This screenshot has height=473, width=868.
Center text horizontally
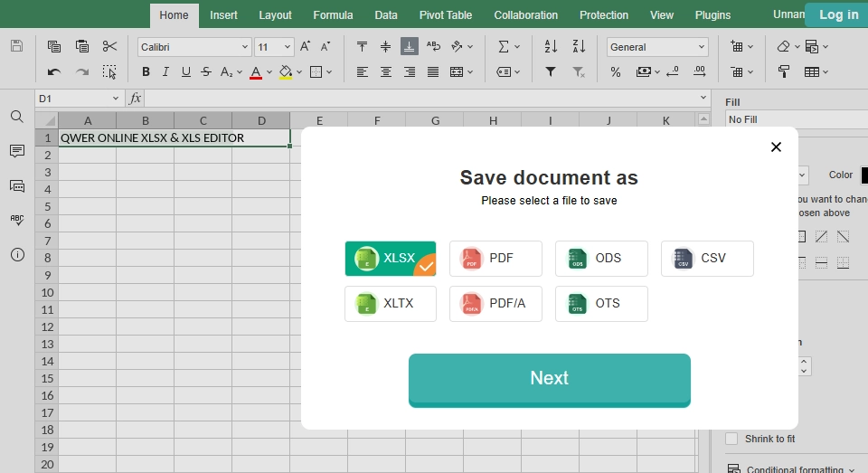point(386,72)
